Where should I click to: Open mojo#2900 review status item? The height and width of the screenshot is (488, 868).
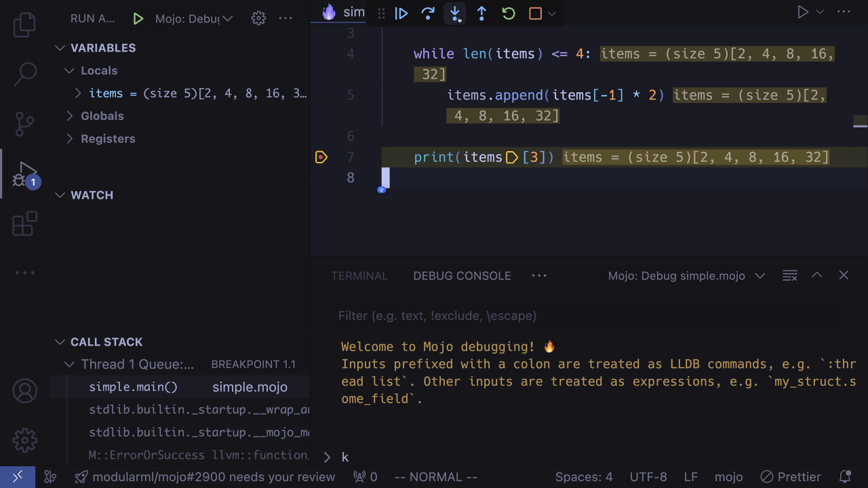pyautogui.click(x=205, y=477)
